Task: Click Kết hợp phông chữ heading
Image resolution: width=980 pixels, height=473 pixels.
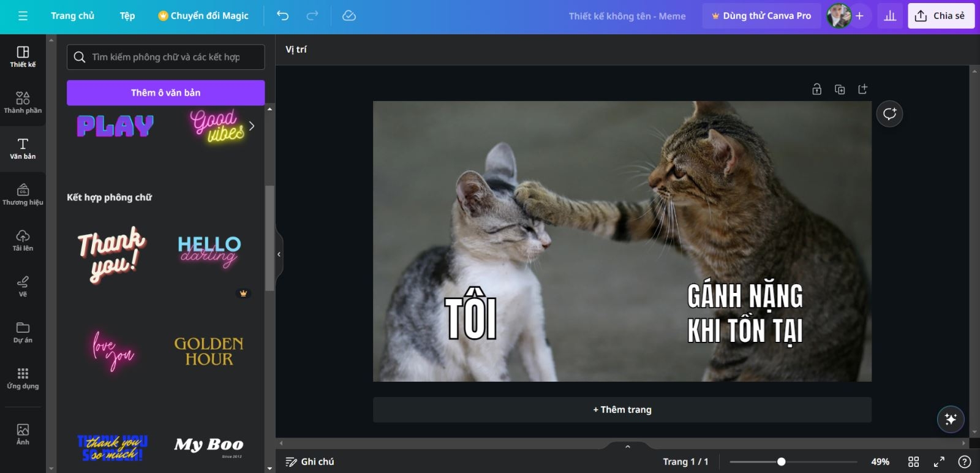Action: point(109,197)
